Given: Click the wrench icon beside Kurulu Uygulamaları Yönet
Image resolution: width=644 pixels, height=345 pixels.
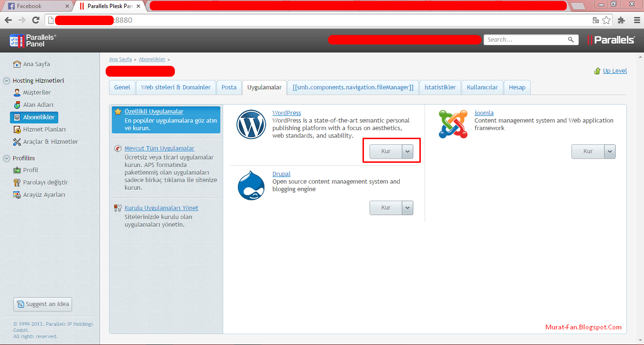Looking at the screenshot, I should 118,208.
